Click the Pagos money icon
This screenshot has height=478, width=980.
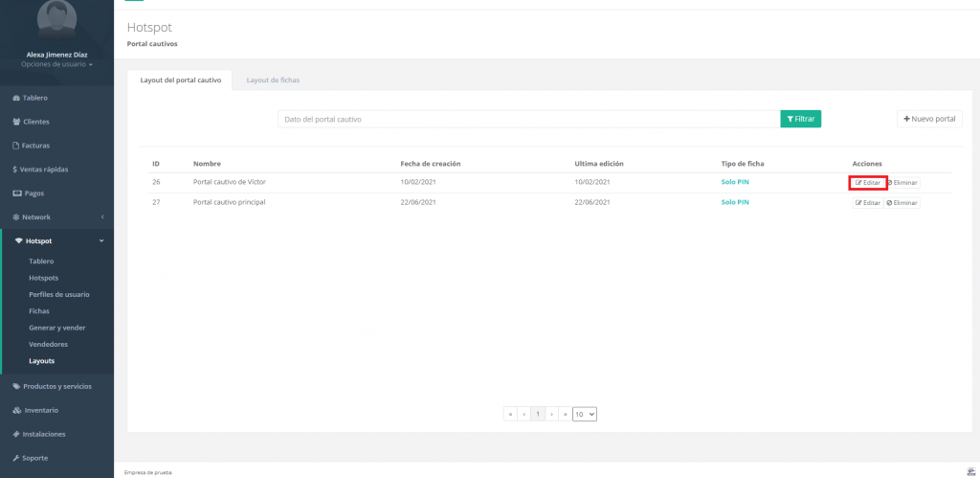coord(16,193)
